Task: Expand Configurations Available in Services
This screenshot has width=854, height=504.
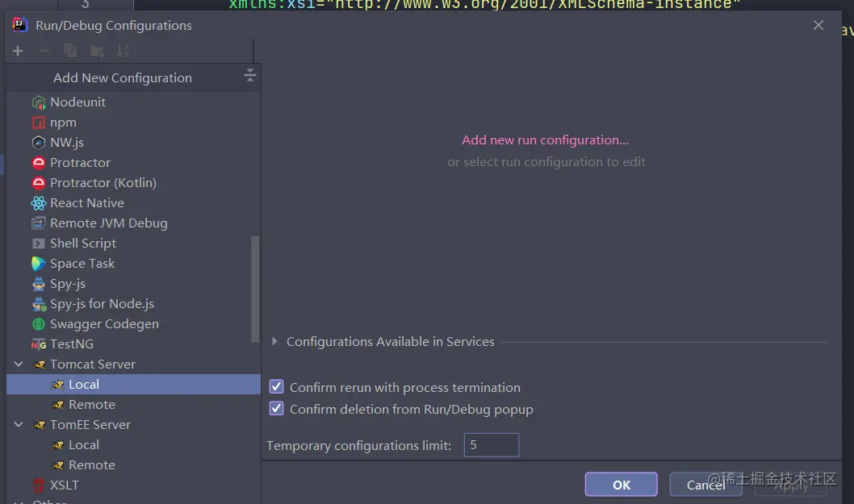Action: [x=274, y=341]
